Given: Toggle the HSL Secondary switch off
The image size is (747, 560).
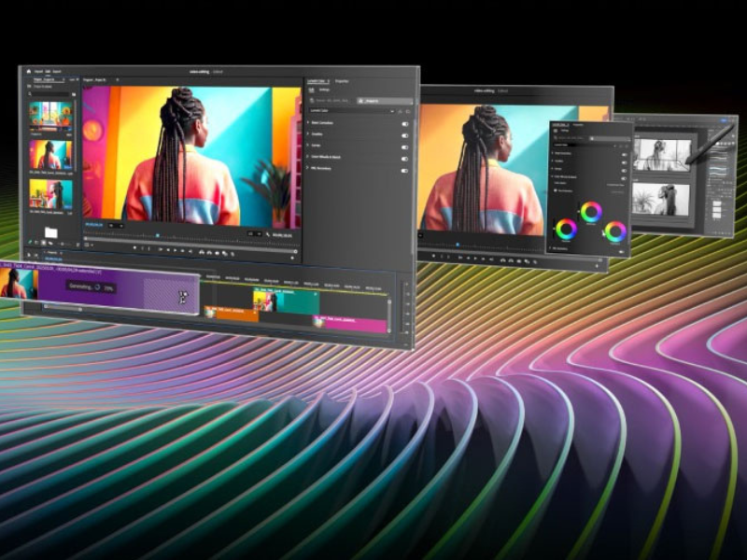Looking at the screenshot, I should point(405,171).
